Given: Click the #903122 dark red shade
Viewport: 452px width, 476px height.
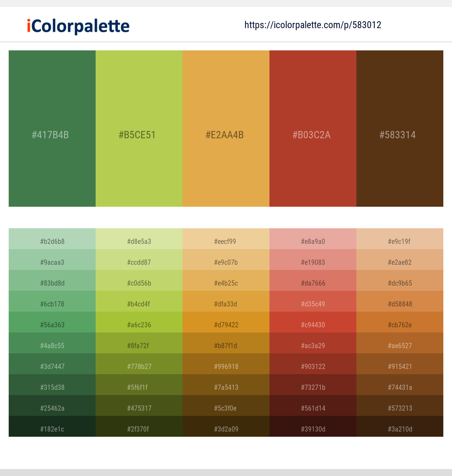Looking at the screenshot, I should (x=313, y=367).
